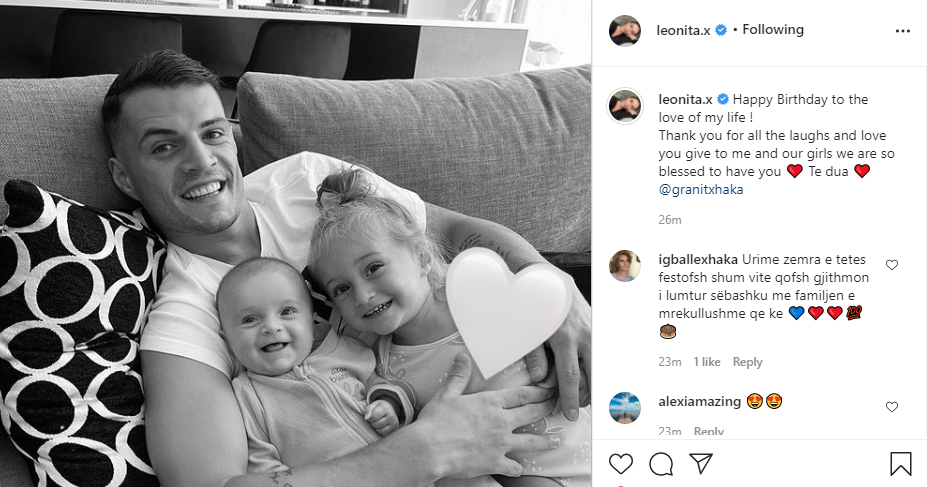Like alexiamazing's comment with the heart

pos(892,407)
